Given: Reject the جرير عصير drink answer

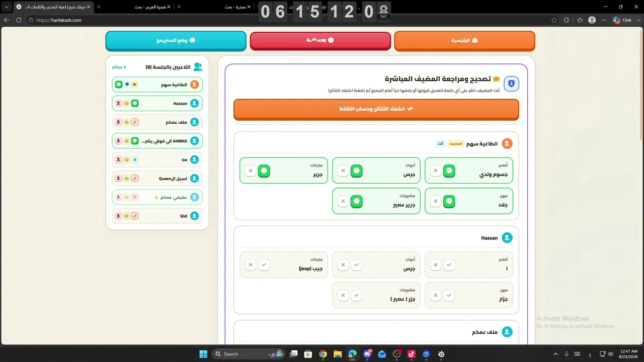Looking at the screenshot, I should point(343,202).
